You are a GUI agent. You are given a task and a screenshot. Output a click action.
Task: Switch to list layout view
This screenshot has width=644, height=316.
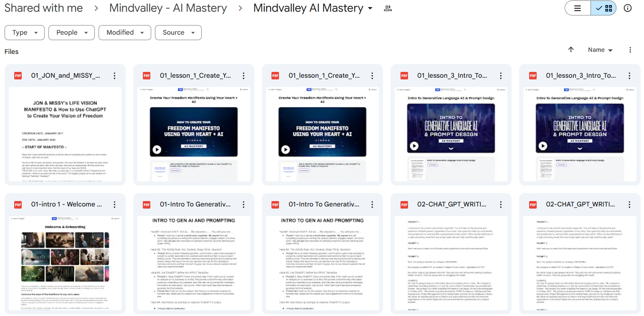tap(578, 8)
